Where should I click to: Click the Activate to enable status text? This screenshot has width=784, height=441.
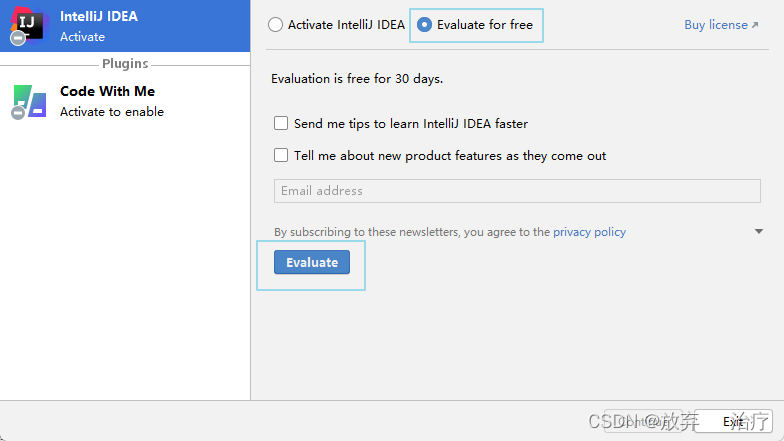coord(112,112)
